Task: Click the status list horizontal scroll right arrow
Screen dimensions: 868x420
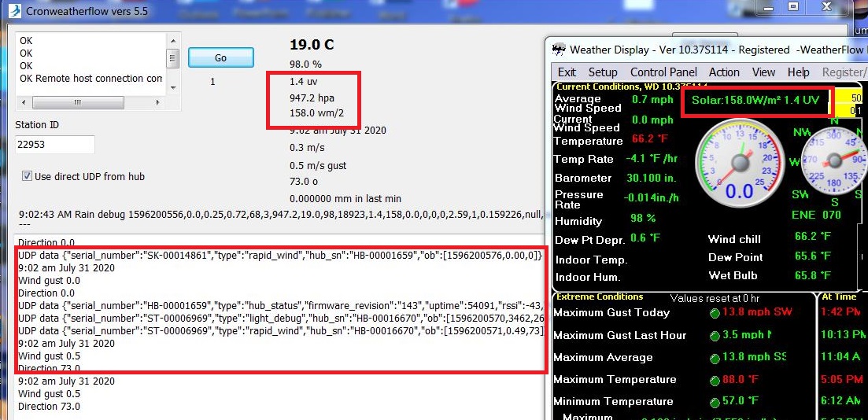Action: click(x=157, y=102)
